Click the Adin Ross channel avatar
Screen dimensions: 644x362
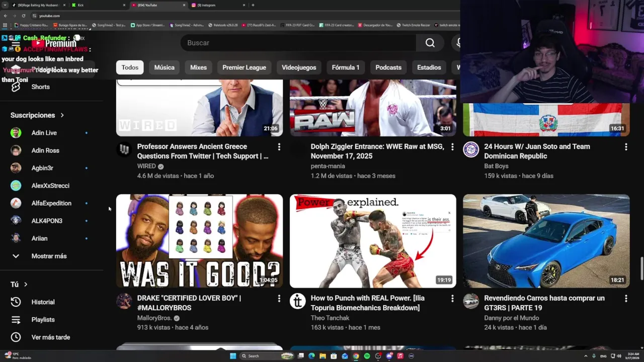pos(16,150)
